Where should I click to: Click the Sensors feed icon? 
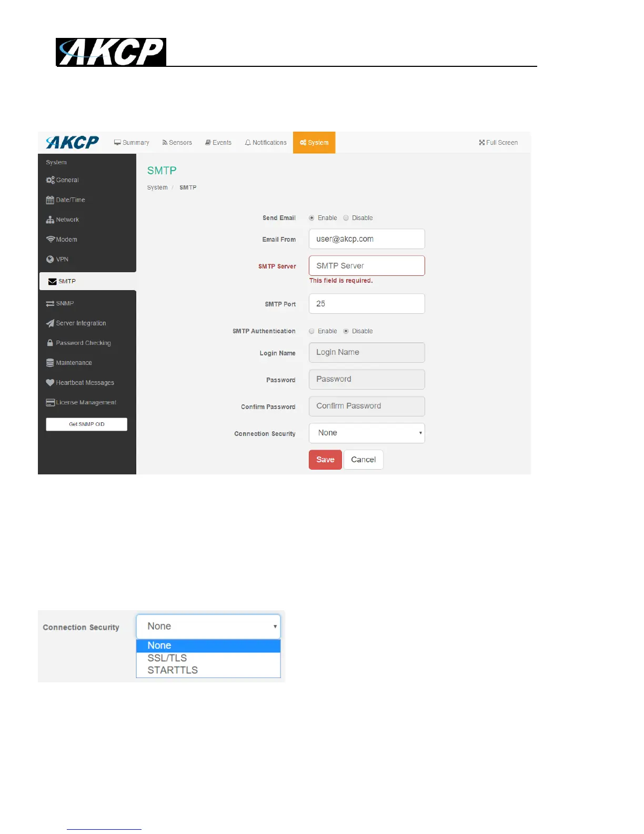(x=165, y=143)
